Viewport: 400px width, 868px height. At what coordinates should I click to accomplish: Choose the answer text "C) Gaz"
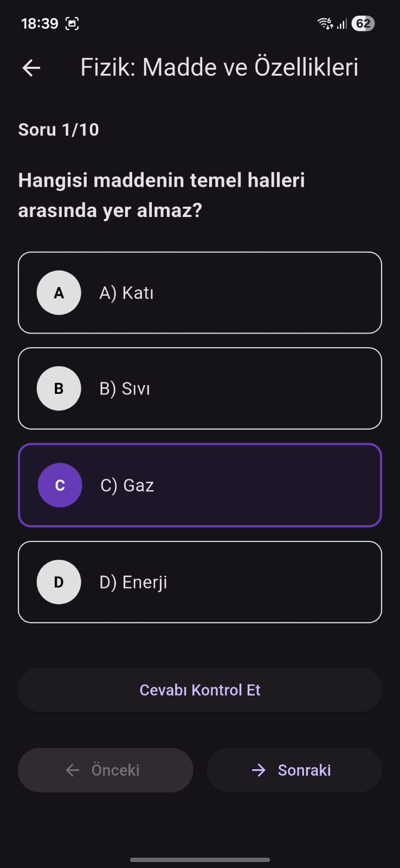[x=127, y=485]
